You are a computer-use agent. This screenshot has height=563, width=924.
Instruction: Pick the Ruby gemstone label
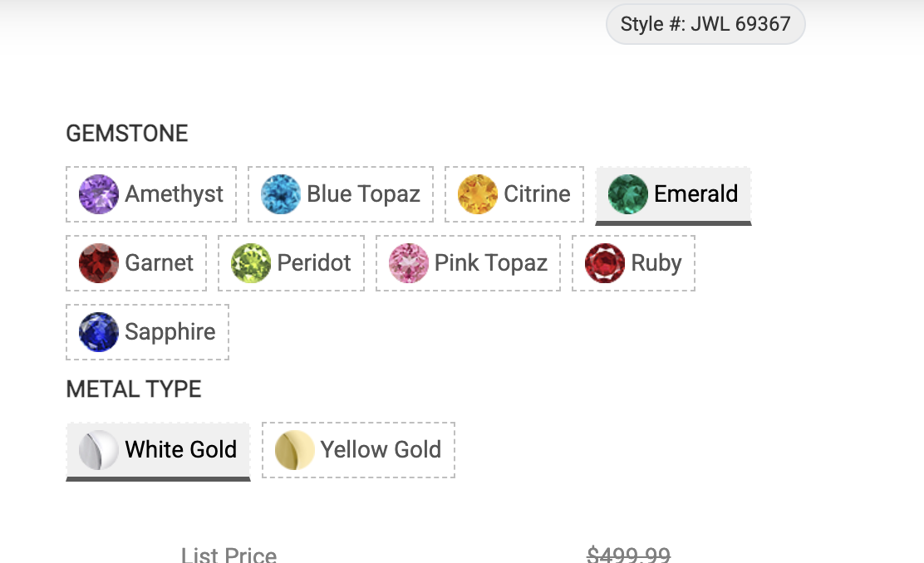point(656,263)
